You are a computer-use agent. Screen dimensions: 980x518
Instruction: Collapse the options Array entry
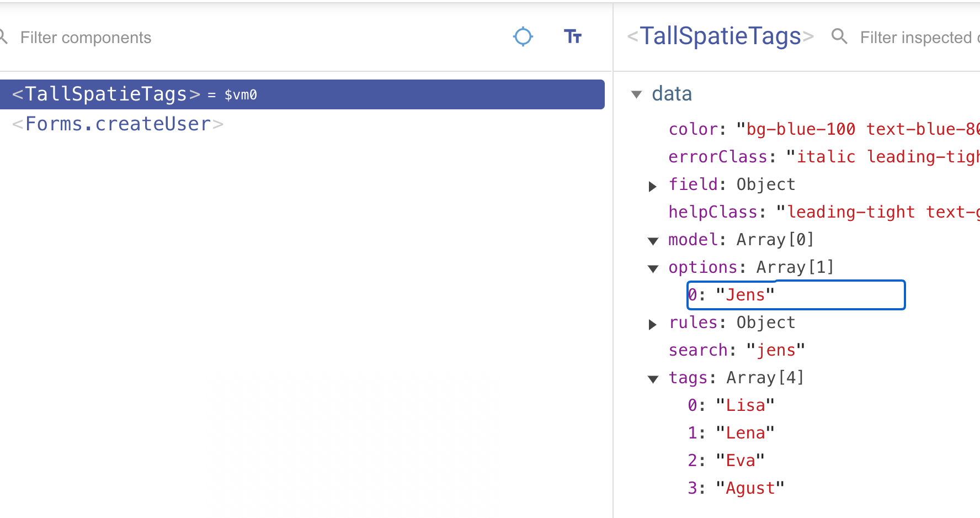[653, 268]
